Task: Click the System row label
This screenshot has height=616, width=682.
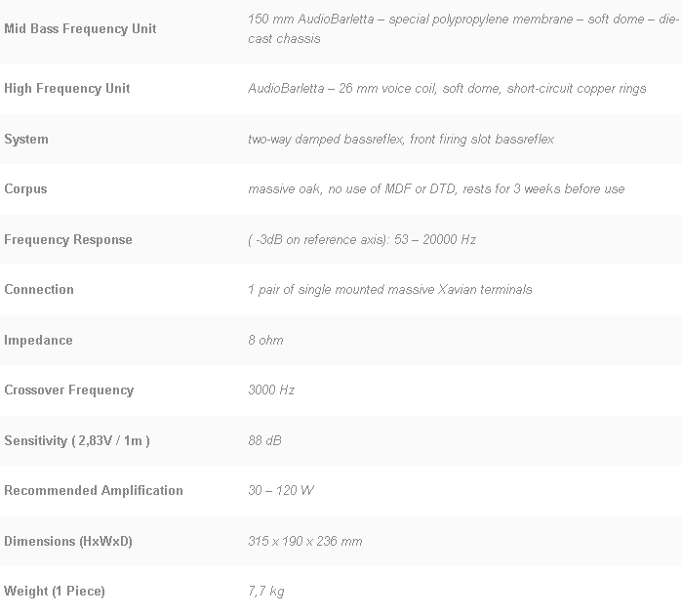Action: click(x=26, y=140)
